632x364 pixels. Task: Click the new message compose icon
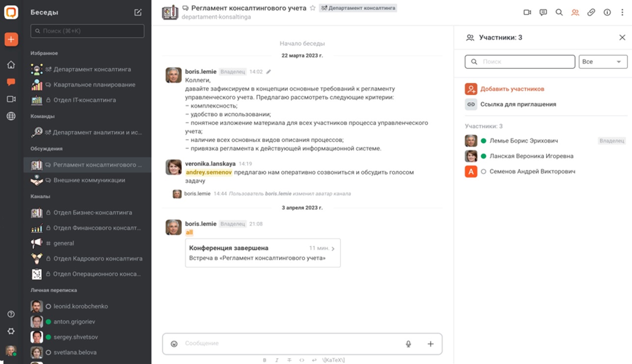pyautogui.click(x=138, y=13)
